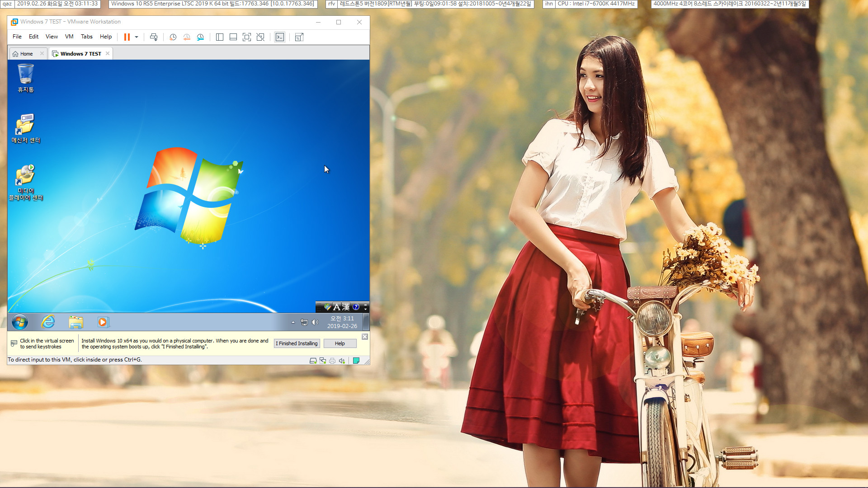Screen dimensions: 868x488
Task: Close the Home tab
Action: [x=42, y=53]
